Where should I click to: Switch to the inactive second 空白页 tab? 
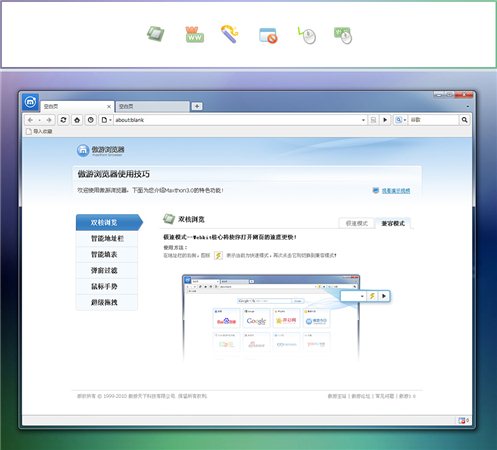click(153, 106)
